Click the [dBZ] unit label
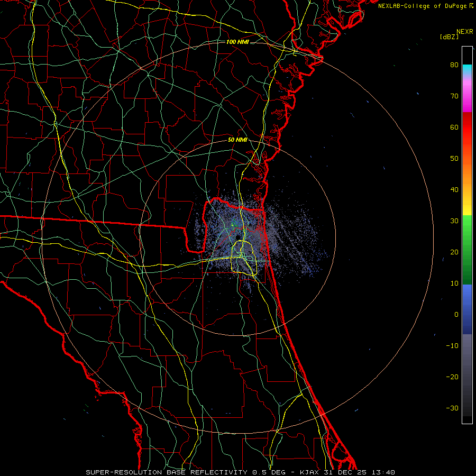 (x=449, y=37)
